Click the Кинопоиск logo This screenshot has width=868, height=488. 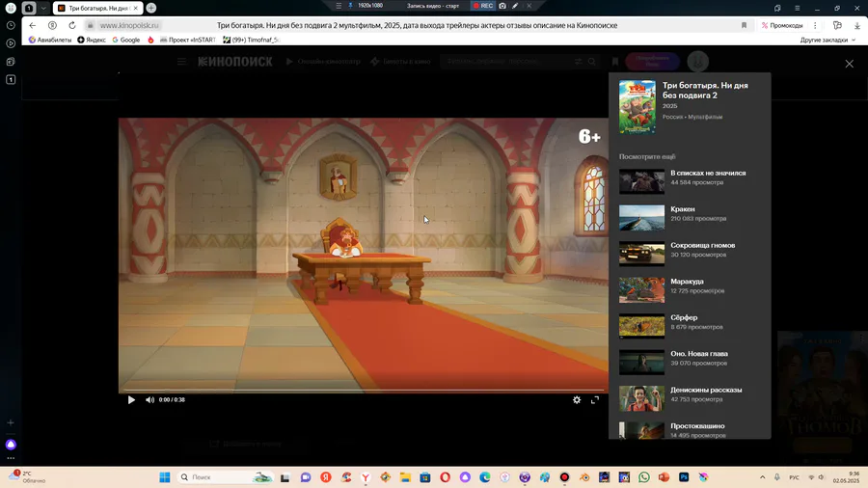point(235,62)
